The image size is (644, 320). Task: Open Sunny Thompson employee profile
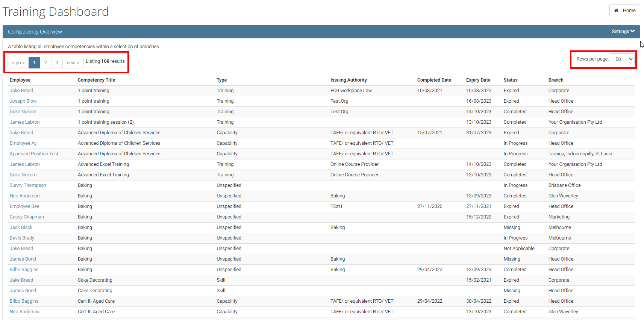(x=28, y=185)
